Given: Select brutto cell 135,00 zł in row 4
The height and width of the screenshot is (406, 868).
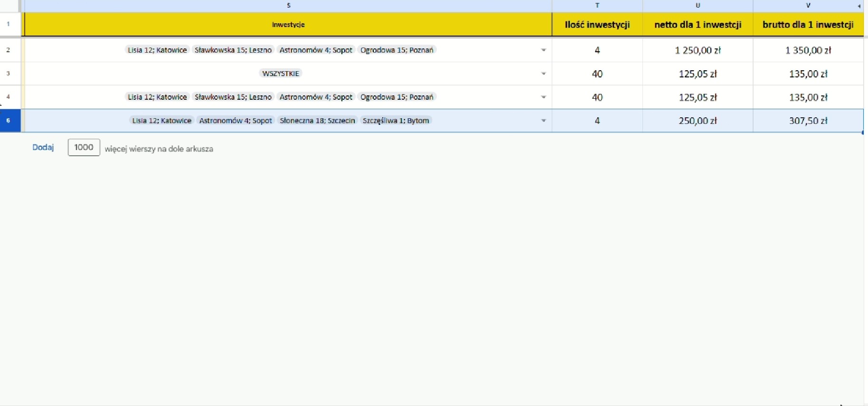Looking at the screenshot, I should click(x=808, y=97).
